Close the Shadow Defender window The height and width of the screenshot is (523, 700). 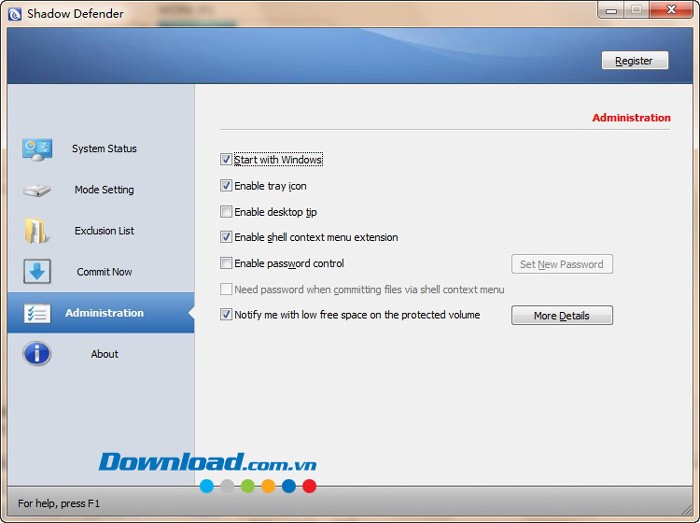pyautogui.click(x=671, y=10)
